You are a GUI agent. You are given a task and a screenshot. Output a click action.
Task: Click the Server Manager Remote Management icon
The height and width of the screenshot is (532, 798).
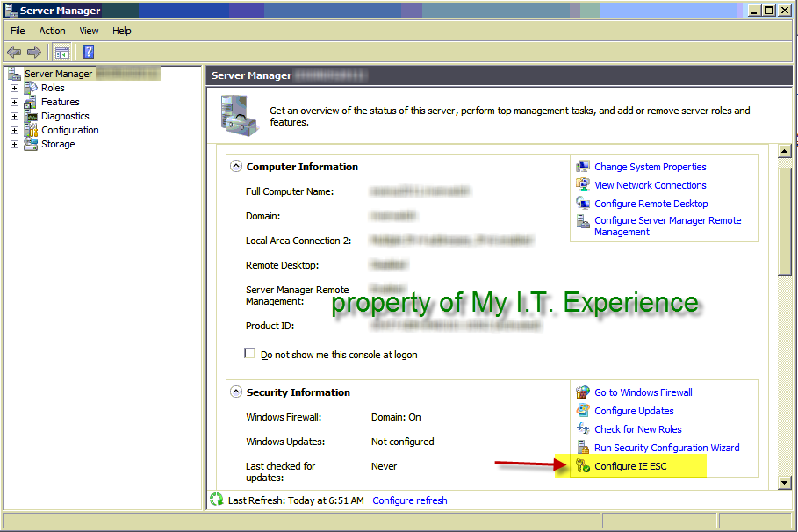point(583,221)
